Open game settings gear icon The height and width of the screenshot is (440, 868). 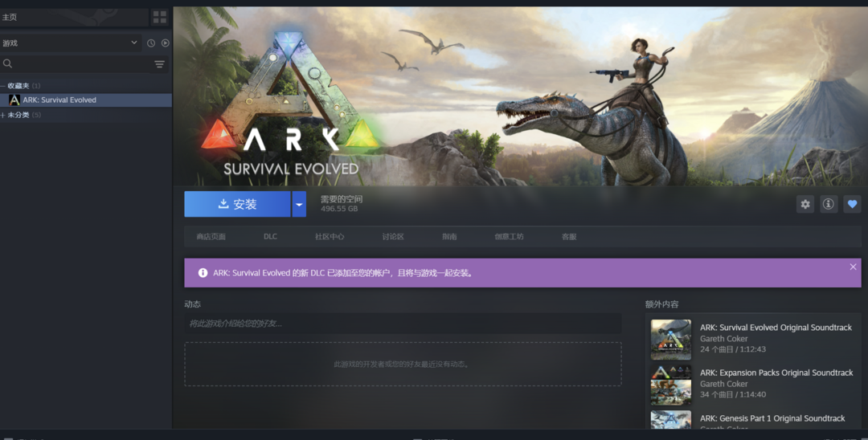point(805,204)
